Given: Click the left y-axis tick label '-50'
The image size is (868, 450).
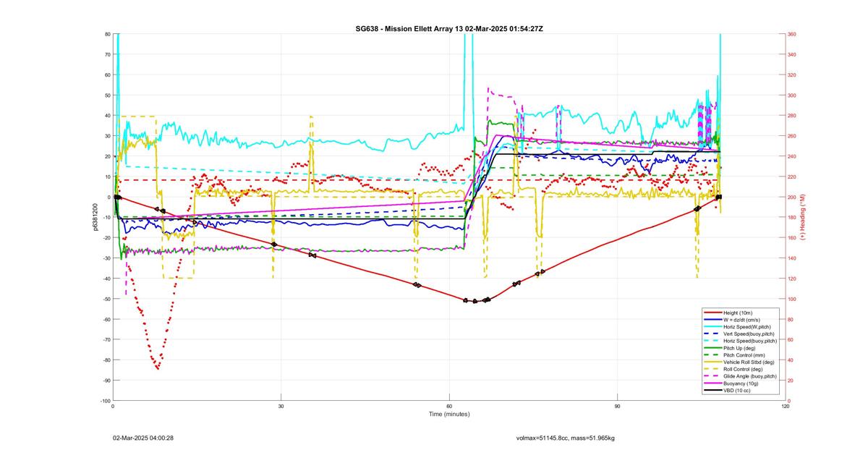Looking at the screenshot, I should click(106, 299).
